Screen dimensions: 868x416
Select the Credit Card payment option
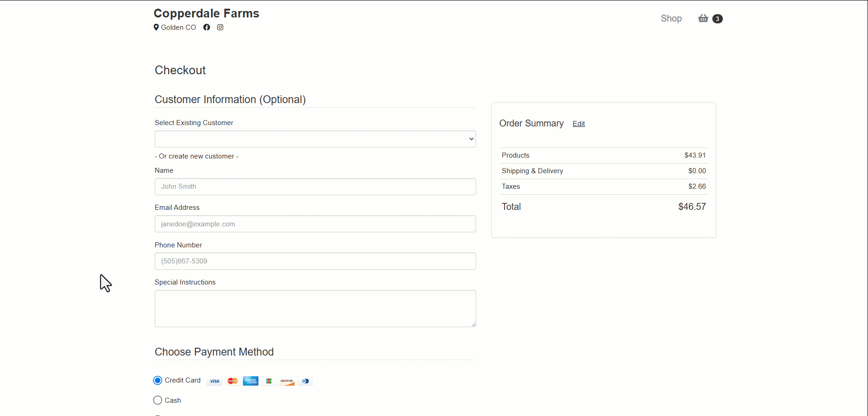click(158, 380)
